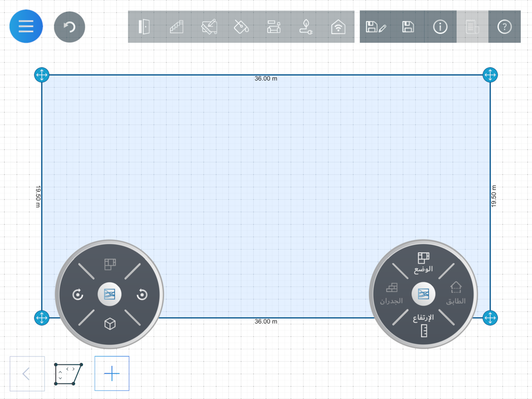Open the smart home wifi tool
Screen dimensions: 532x399
pos(338,27)
